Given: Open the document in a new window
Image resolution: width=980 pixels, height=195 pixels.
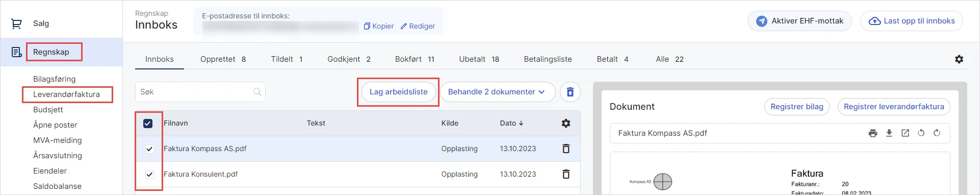Looking at the screenshot, I should 905,133.
